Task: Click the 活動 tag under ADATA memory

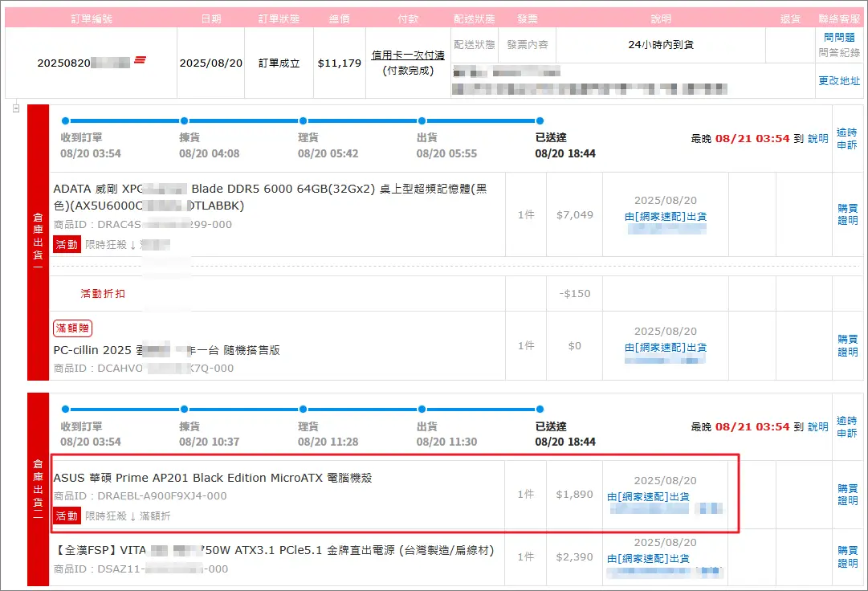Action: point(67,244)
